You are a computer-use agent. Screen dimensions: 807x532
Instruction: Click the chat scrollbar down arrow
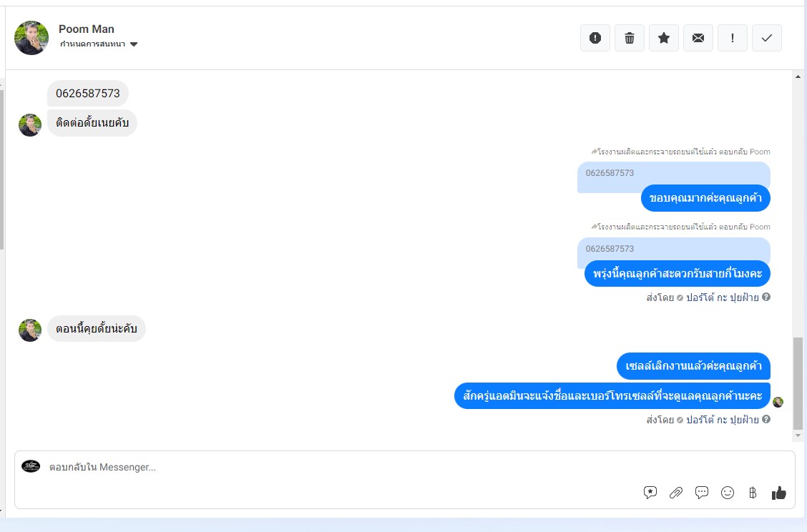click(x=798, y=435)
